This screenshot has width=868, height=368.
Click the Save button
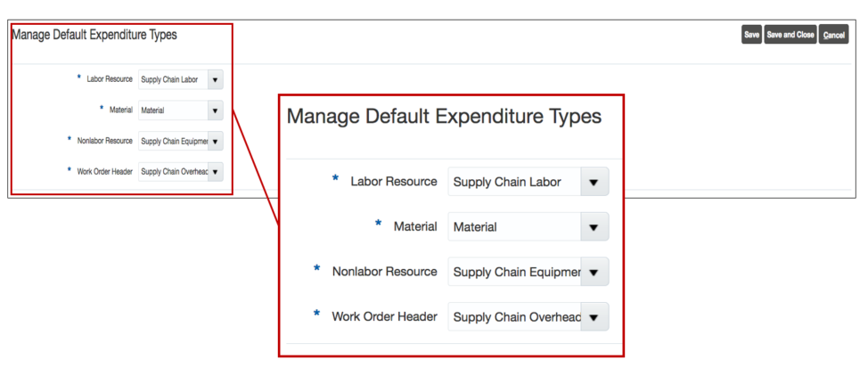point(751,35)
